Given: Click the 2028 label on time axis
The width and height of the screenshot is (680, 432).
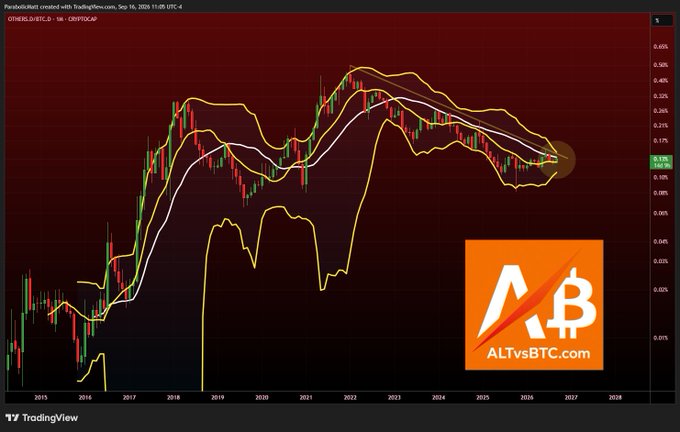Looking at the screenshot, I should click(615, 398).
